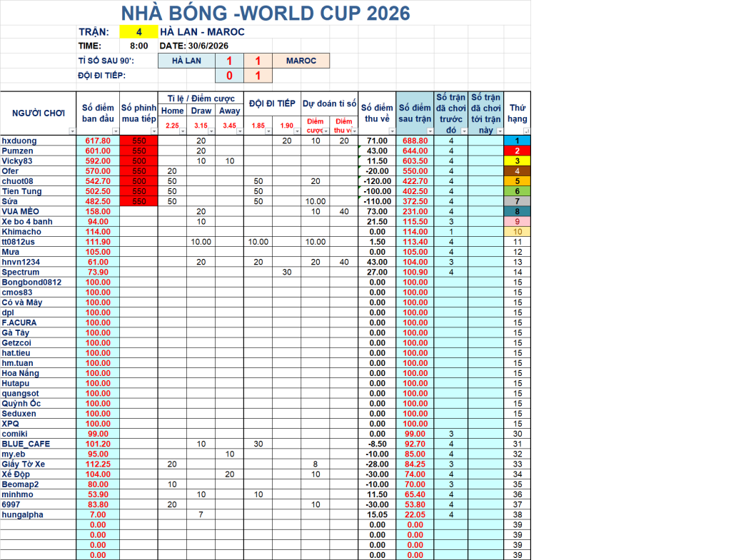Click Spectrum's bet value 30

point(287,273)
